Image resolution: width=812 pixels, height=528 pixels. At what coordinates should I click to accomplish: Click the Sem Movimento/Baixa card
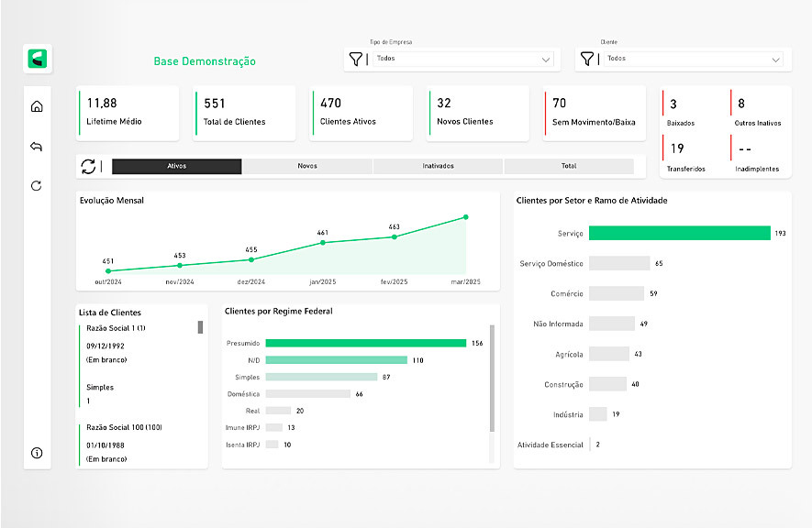(x=595, y=113)
